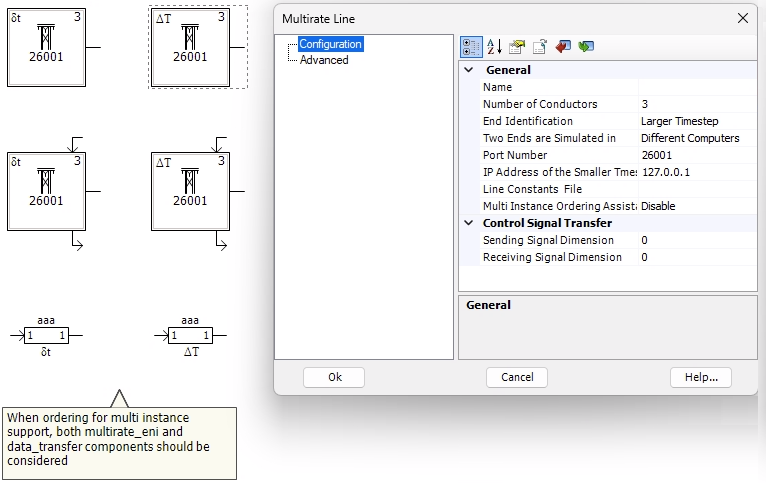
Task: Click the multi instance support note box
Action: tap(119, 443)
